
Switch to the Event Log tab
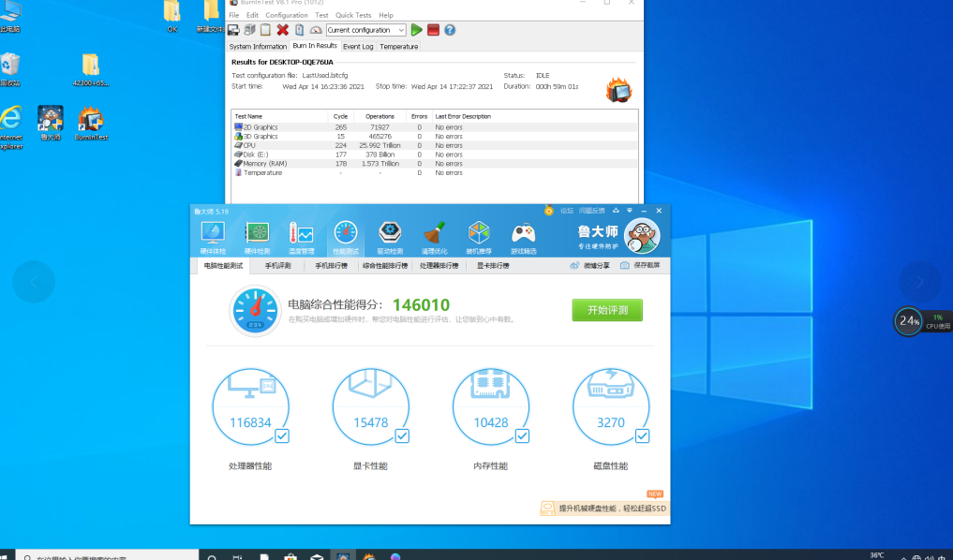coord(358,46)
